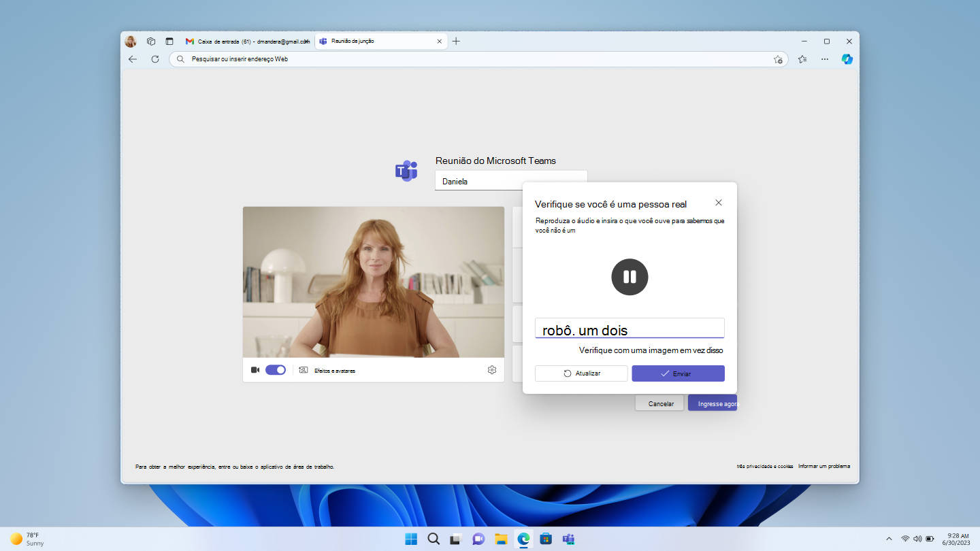Open the browser settings and more menu
This screenshot has height=551, width=980.
point(825,59)
